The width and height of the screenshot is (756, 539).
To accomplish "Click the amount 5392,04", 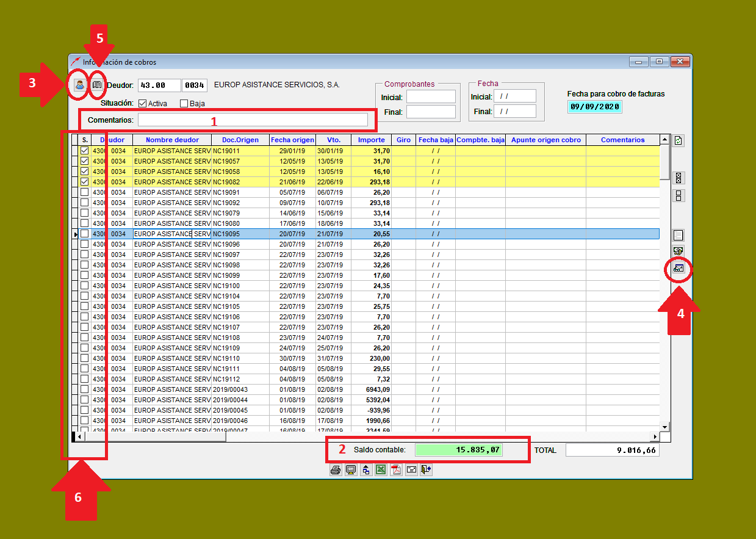I will pyautogui.click(x=372, y=400).
